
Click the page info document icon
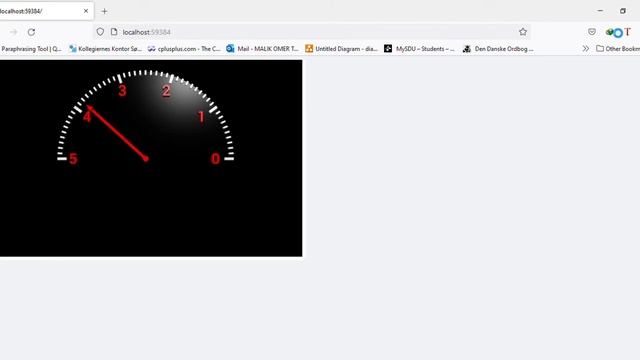tap(114, 32)
